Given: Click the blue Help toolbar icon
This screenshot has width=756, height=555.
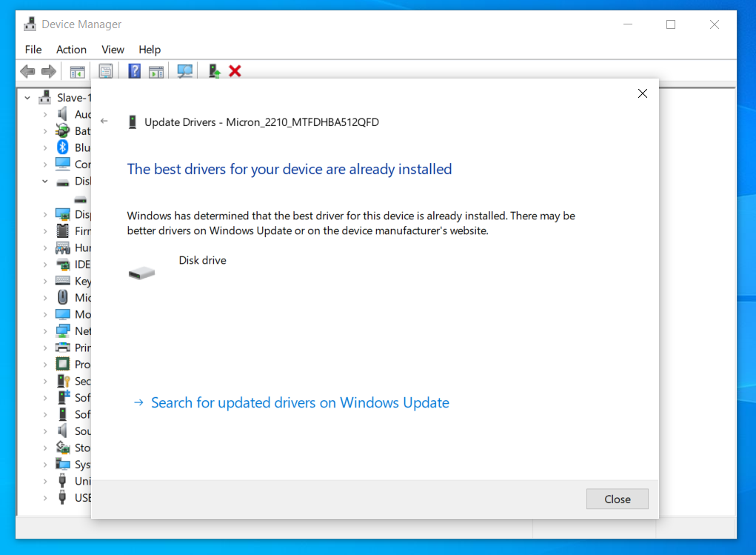Looking at the screenshot, I should click(134, 71).
